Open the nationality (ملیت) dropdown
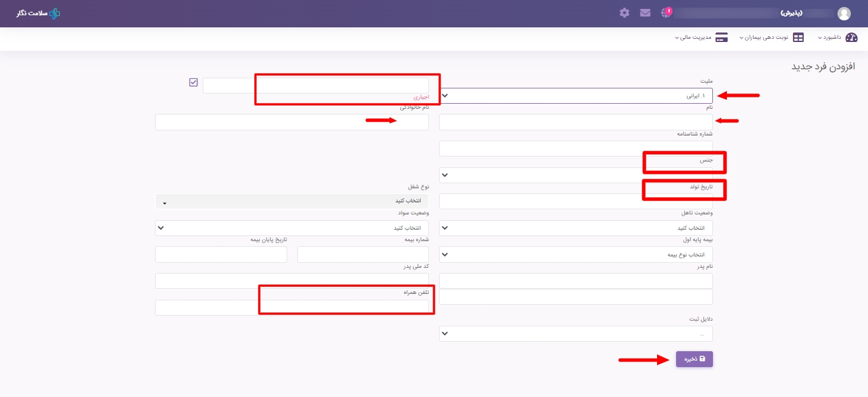 tap(576, 95)
